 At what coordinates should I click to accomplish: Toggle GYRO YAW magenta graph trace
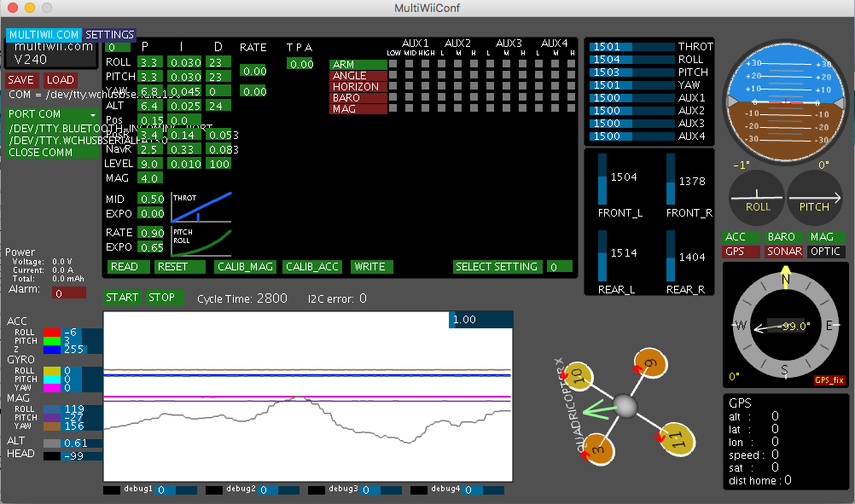click(x=52, y=387)
